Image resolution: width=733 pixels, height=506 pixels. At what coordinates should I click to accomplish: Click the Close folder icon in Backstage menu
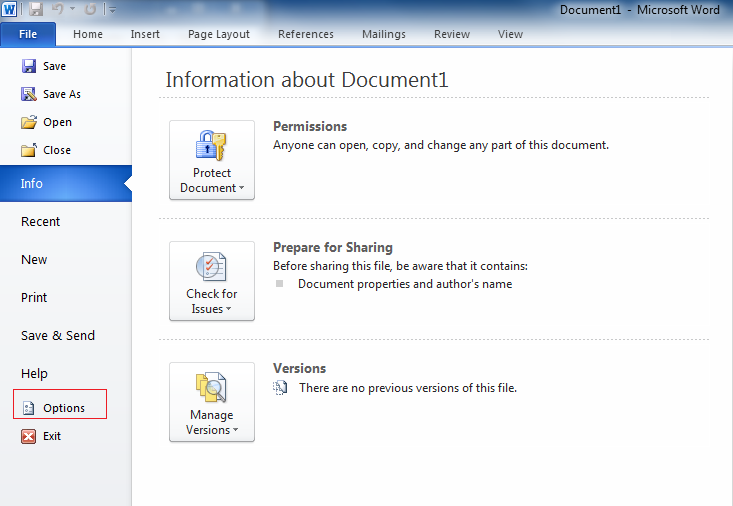coord(29,150)
